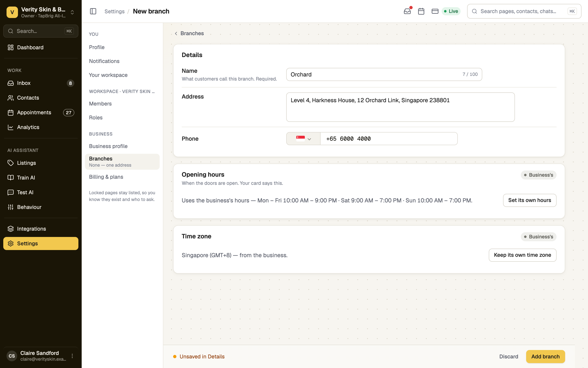588x368 pixels.
Task: Toggle the sidebar collapse icon
Action: (93, 11)
